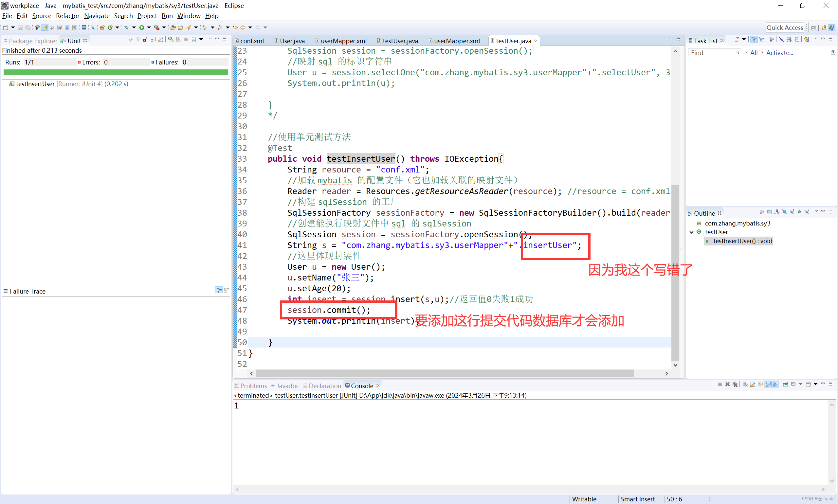Open dropdown next to Search flashlight icon
The width and height of the screenshot is (838, 504).
[196, 27]
